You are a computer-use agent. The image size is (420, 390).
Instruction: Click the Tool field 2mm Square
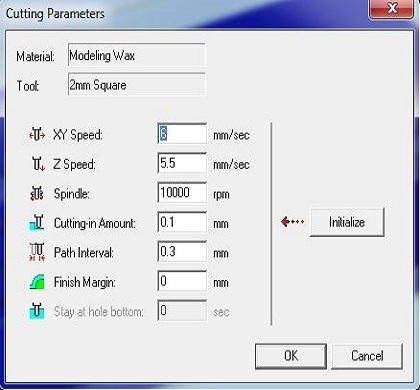136,85
